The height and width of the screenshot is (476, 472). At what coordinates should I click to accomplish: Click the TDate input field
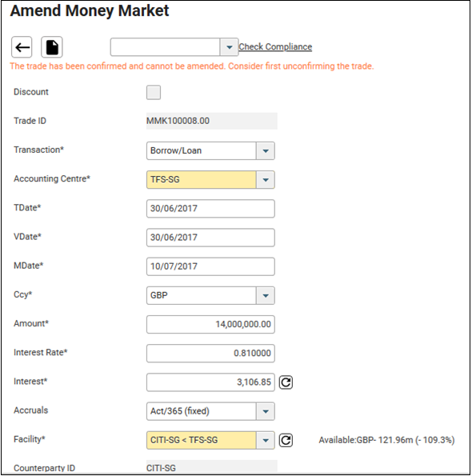tap(210, 209)
